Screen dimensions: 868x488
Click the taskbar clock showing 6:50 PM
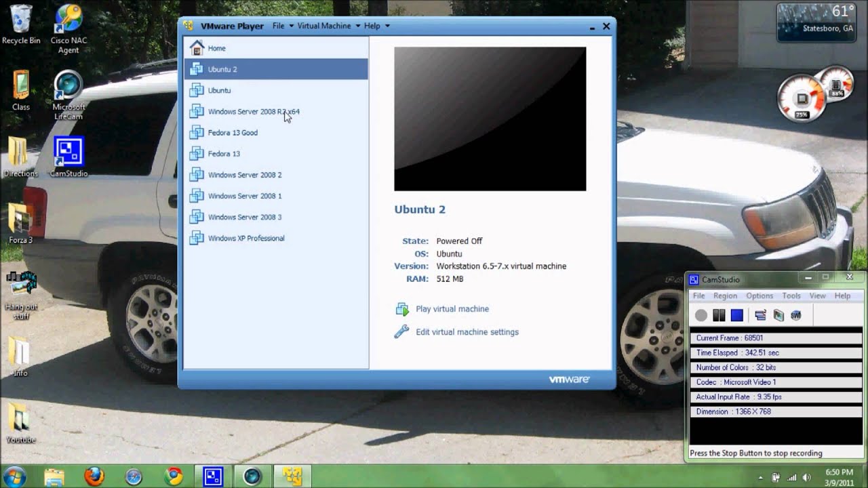point(839,477)
